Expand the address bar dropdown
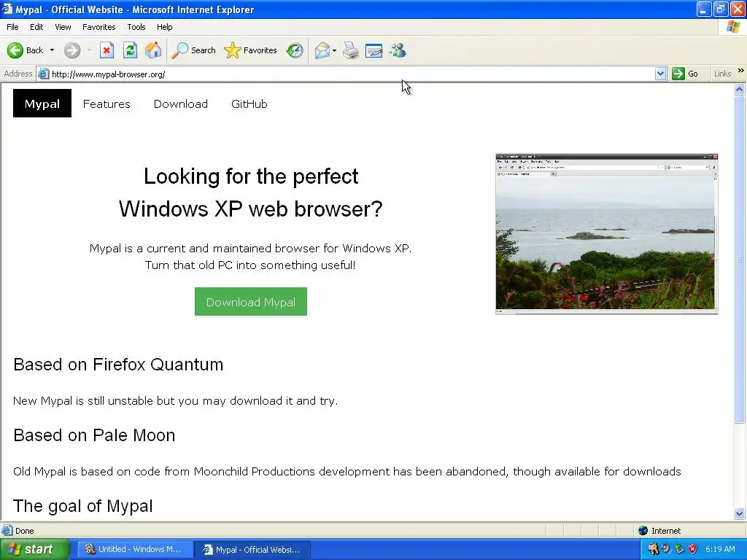Screen dimensions: 747x560 [660, 74]
